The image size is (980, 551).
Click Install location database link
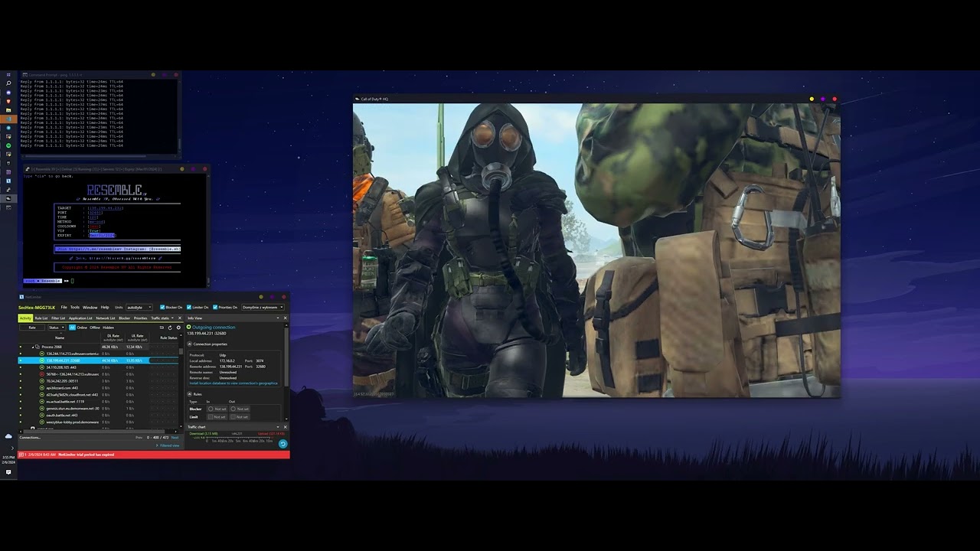pyautogui.click(x=234, y=383)
